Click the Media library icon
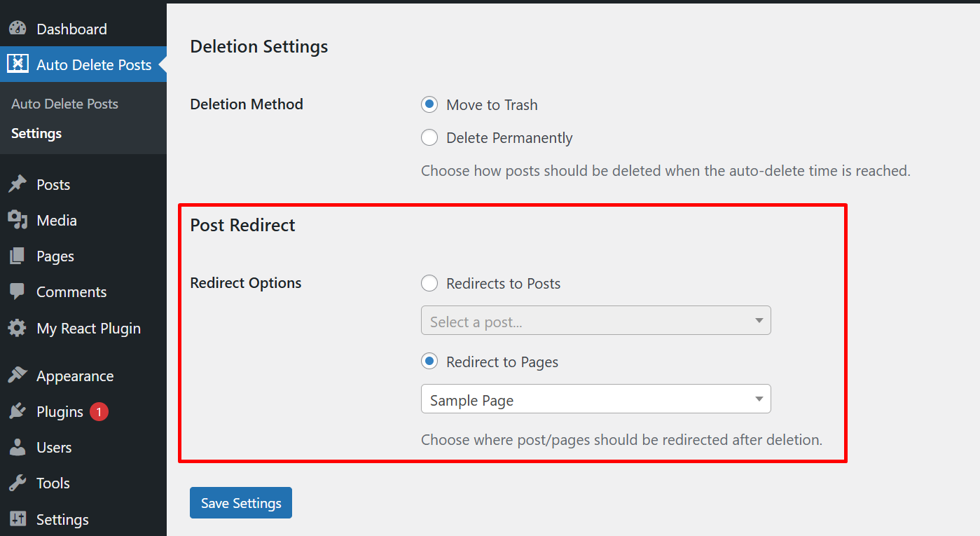Image resolution: width=980 pixels, height=536 pixels. coord(18,220)
